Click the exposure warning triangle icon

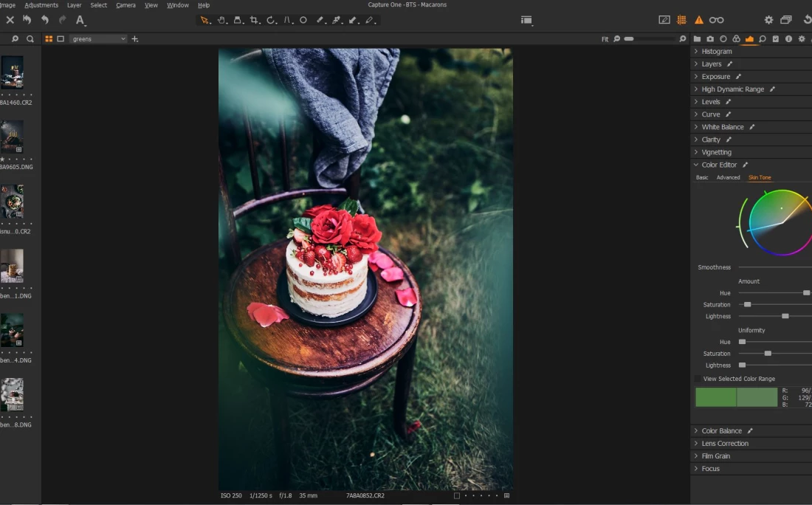[x=698, y=20]
